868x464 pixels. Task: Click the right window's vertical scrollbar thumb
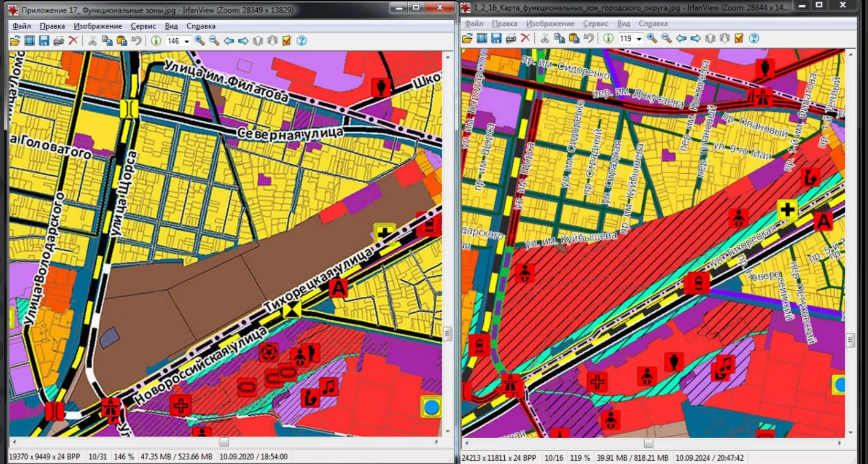pos(850,340)
